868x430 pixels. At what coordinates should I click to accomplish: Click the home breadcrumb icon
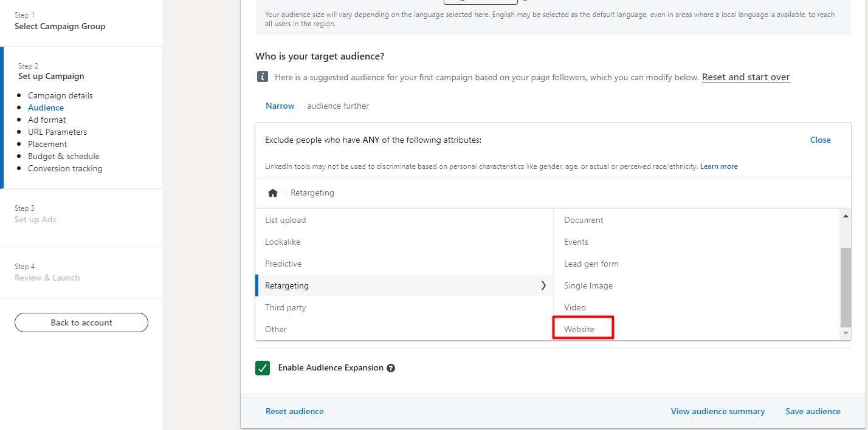[x=273, y=193]
